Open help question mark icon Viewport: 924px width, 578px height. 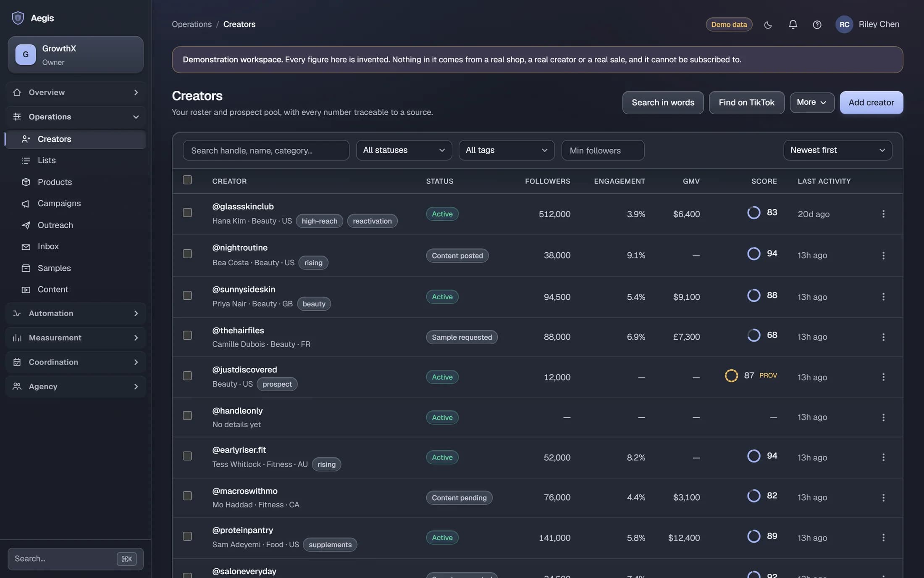click(817, 25)
